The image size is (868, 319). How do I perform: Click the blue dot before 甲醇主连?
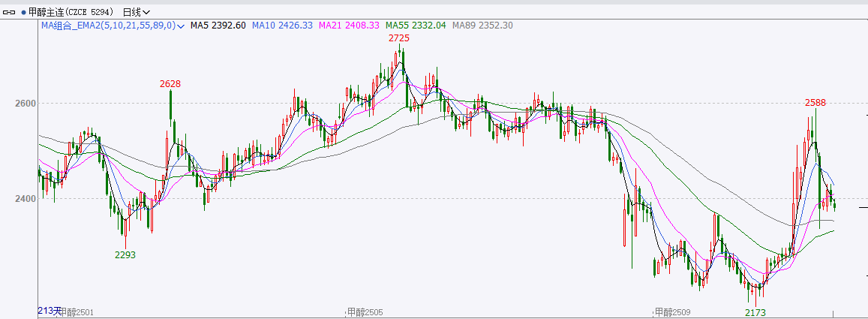point(23,11)
